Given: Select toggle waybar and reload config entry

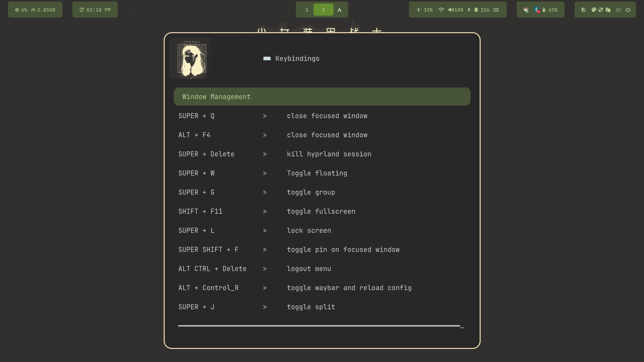Looking at the screenshot, I should click(x=322, y=288).
